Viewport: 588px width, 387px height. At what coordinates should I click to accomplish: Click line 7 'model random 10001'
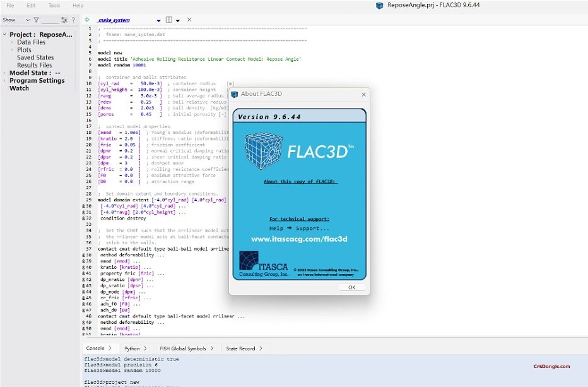click(x=122, y=65)
